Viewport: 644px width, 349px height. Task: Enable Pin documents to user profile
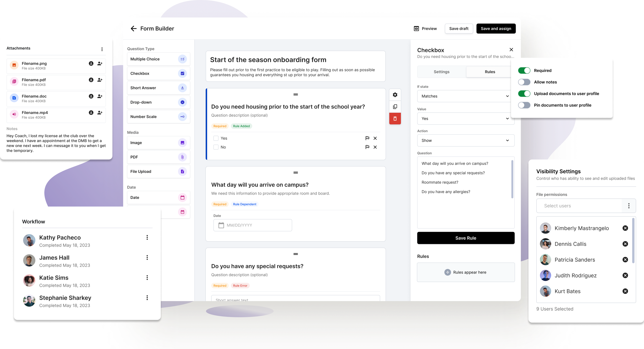pos(524,105)
